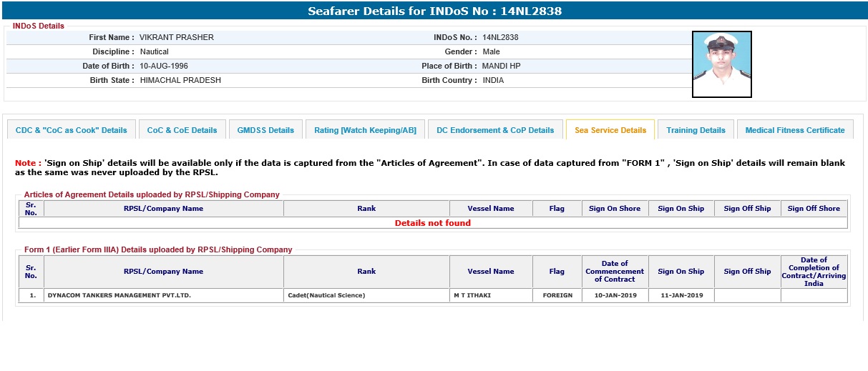The height and width of the screenshot is (371, 868).
Task: Go to DC Endorsement & CoP Details tab
Action: [x=495, y=130]
